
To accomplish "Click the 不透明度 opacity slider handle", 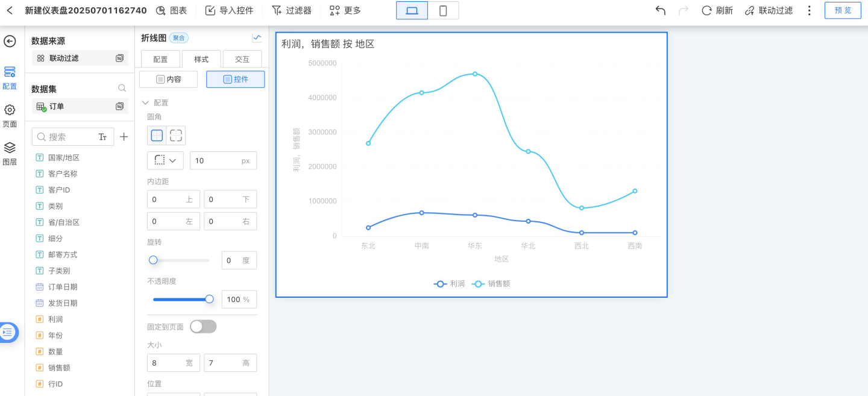I will [x=209, y=299].
